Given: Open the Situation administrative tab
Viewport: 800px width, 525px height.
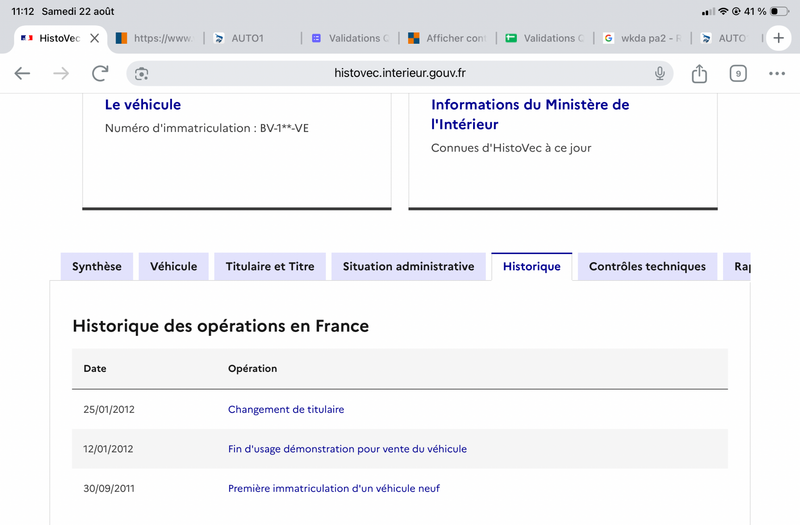Looking at the screenshot, I should 408,266.
